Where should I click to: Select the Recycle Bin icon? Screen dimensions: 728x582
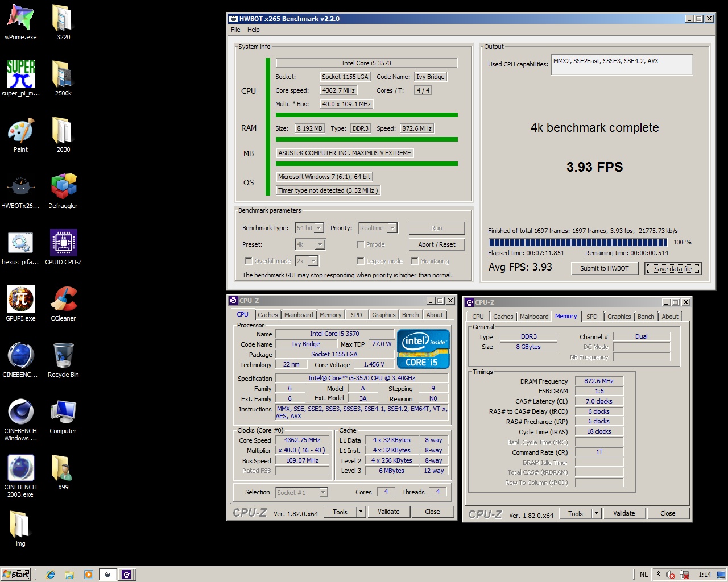pyautogui.click(x=63, y=360)
